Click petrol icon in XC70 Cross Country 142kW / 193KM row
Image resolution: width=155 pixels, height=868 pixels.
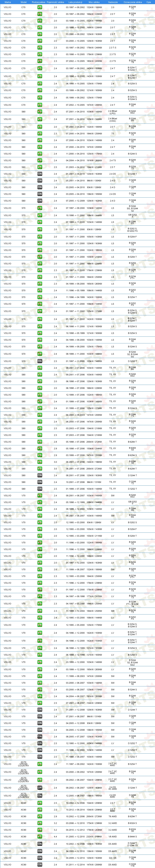coord(39,764)
